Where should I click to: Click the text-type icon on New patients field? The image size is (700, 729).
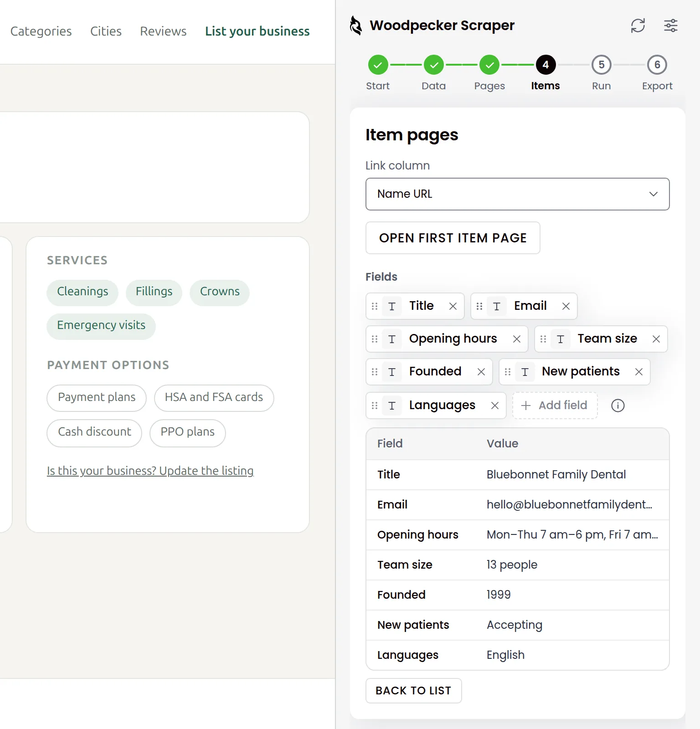525,372
